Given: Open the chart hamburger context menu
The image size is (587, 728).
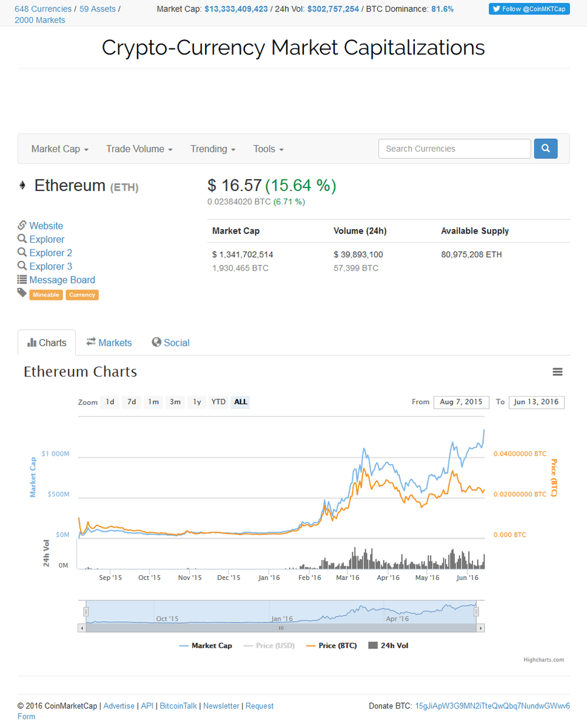Looking at the screenshot, I should pyautogui.click(x=557, y=372).
